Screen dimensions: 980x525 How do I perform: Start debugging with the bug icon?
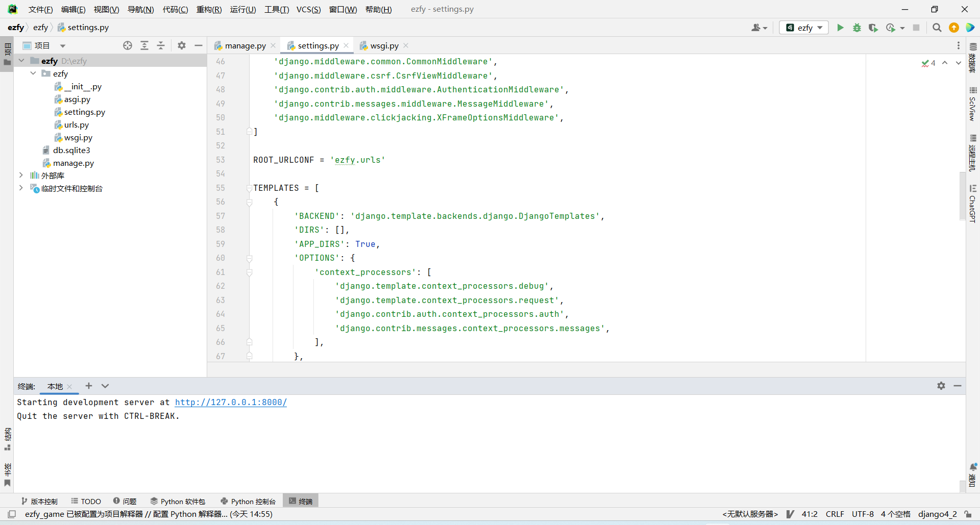click(x=857, y=28)
